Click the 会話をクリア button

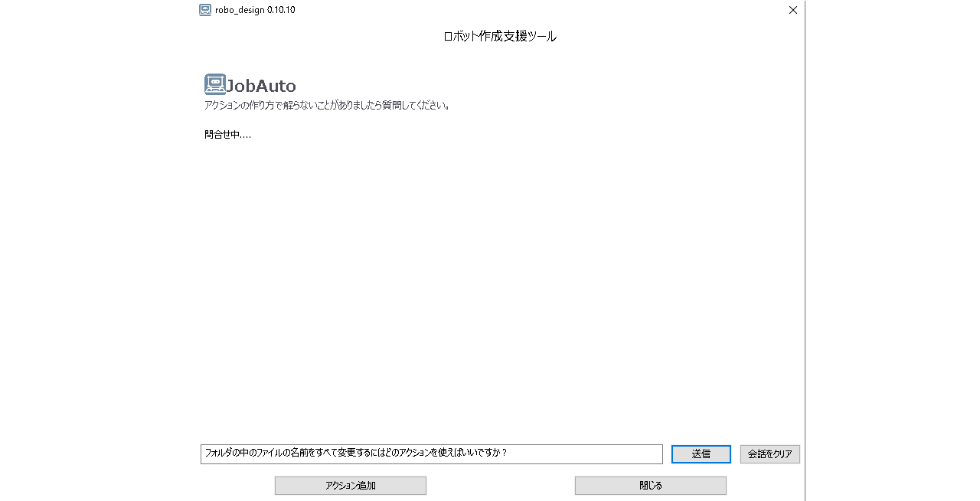tap(769, 454)
